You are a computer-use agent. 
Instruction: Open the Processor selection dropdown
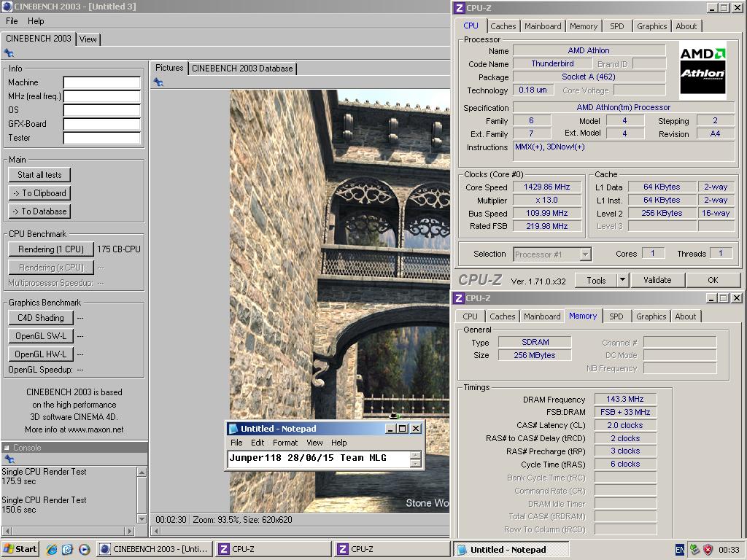coord(586,254)
